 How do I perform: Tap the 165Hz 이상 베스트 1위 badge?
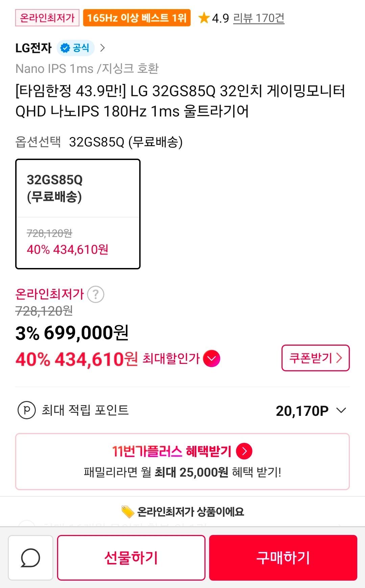[x=137, y=18]
